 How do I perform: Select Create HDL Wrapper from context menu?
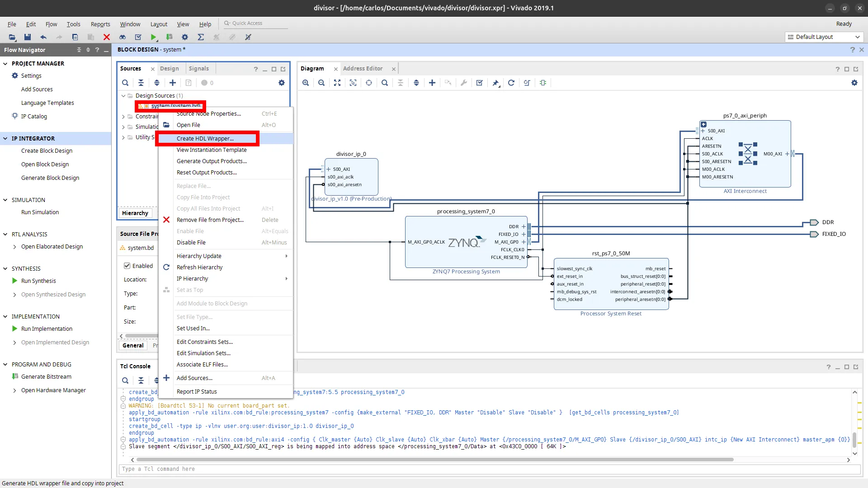pos(205,139)
